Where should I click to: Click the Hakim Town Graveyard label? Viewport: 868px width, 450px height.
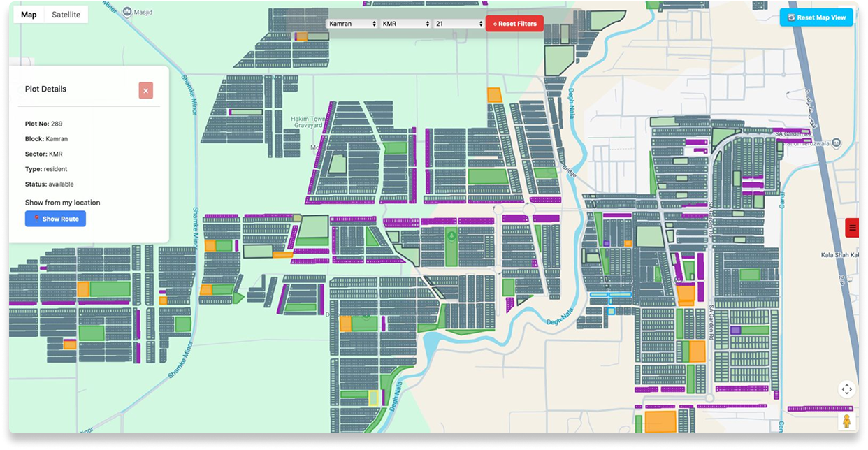(x=307, y=122)
